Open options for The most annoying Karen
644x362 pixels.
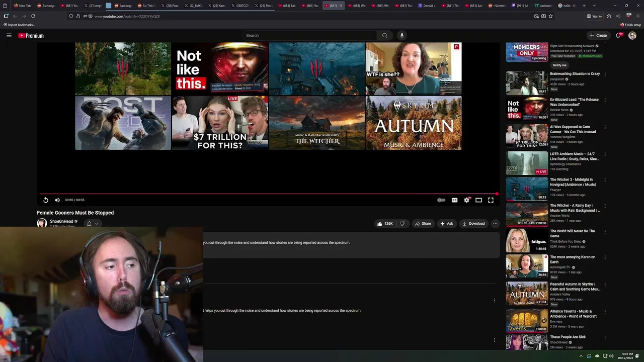click(605, 257)
